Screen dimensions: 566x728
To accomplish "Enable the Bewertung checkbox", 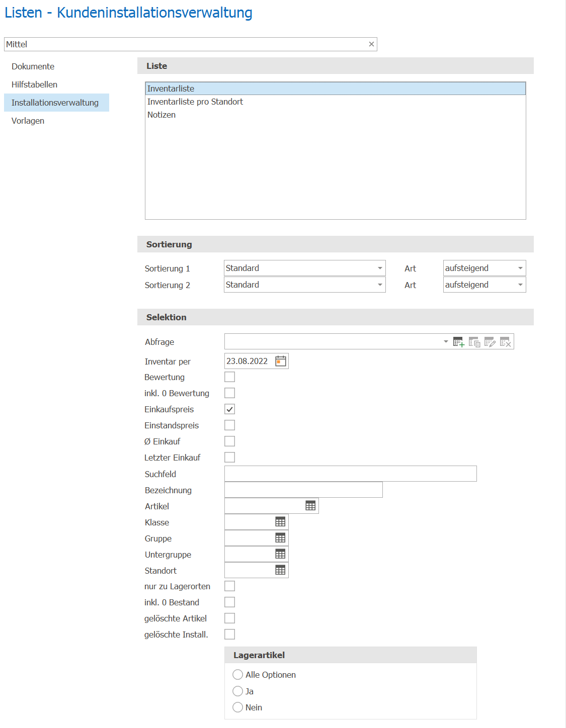I will (x=229, y=377).
